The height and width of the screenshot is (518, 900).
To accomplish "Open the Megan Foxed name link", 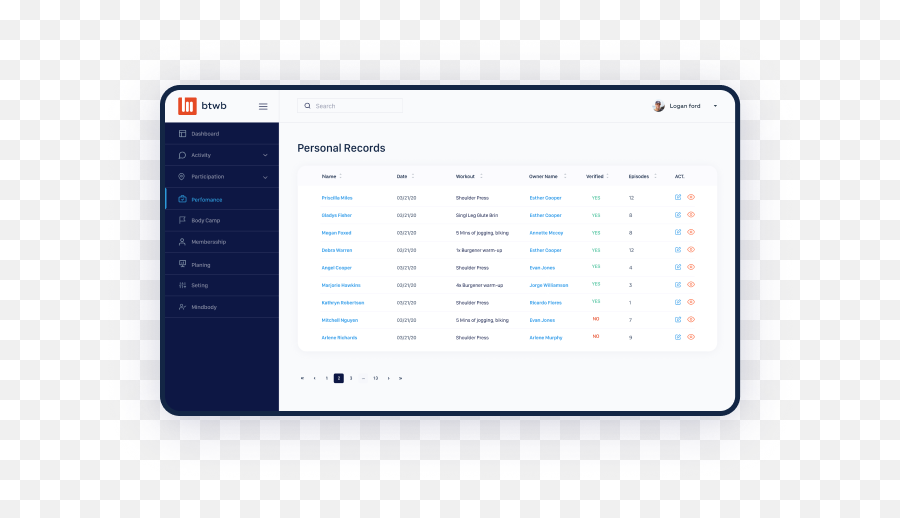I will click(336, 233).
